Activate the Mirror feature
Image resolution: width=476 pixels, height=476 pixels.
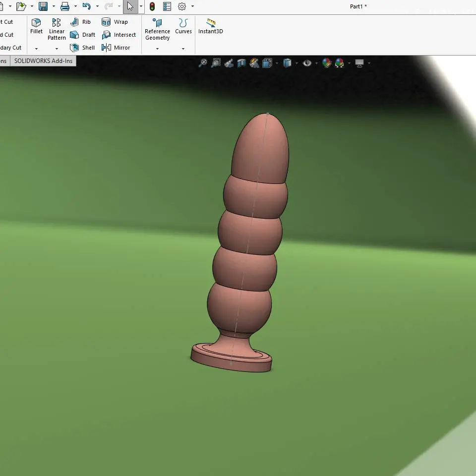tap(116, 48)
